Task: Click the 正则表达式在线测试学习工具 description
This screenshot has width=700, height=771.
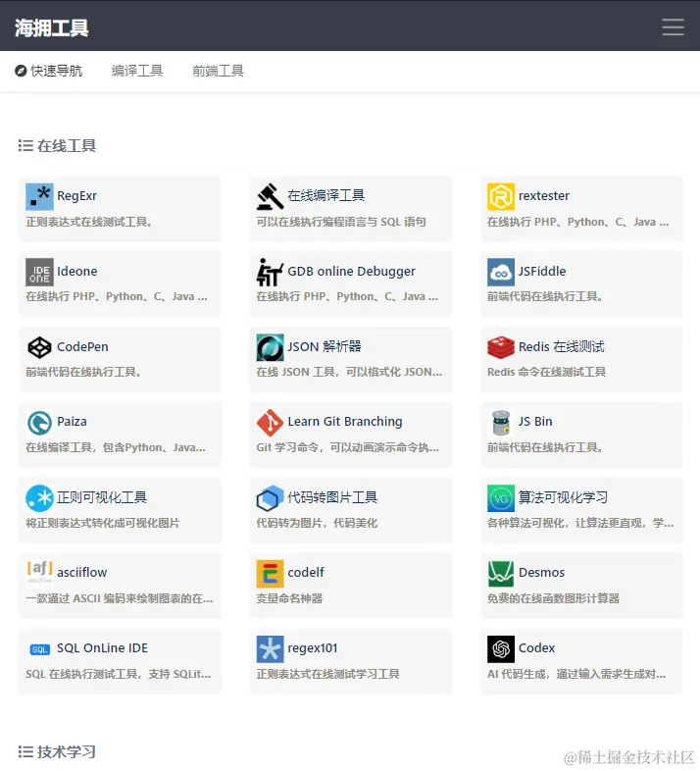Action: click(327, 674)
